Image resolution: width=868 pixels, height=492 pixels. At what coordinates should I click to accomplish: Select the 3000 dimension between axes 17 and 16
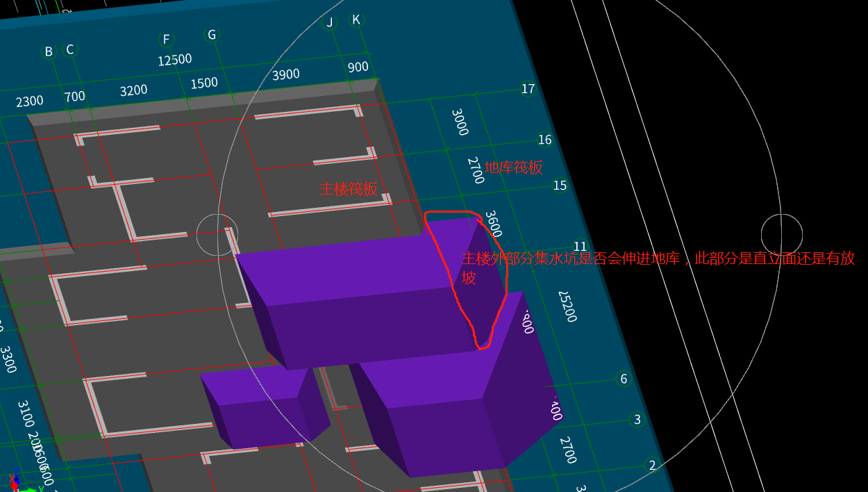460,122
